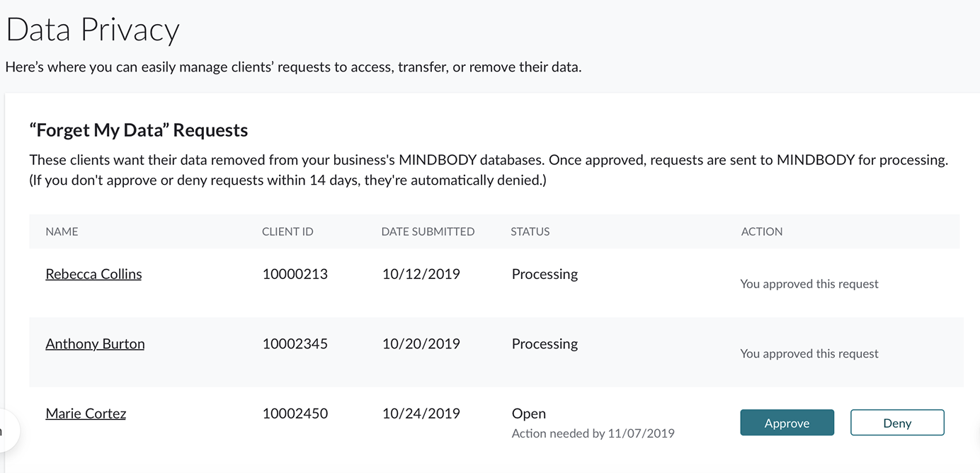Select client ID 10002450
The image size is (980, 473).
(295, 414)
